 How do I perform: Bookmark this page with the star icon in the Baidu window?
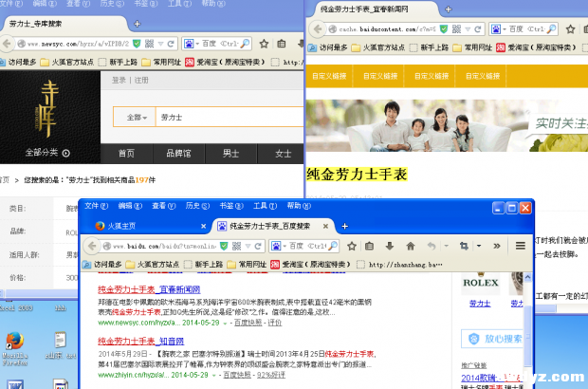351,246
